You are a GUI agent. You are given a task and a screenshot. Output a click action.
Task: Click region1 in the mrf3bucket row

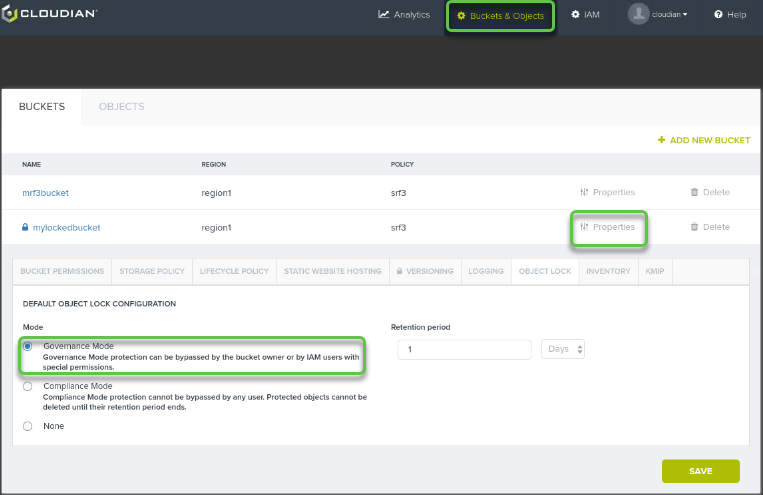[x=217, y=193]
